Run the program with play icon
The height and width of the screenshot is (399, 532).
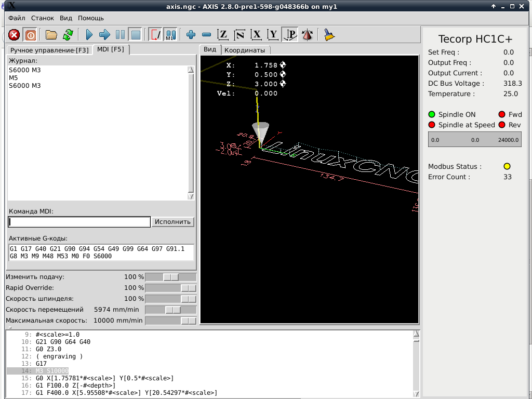click(x=89, y=35)
